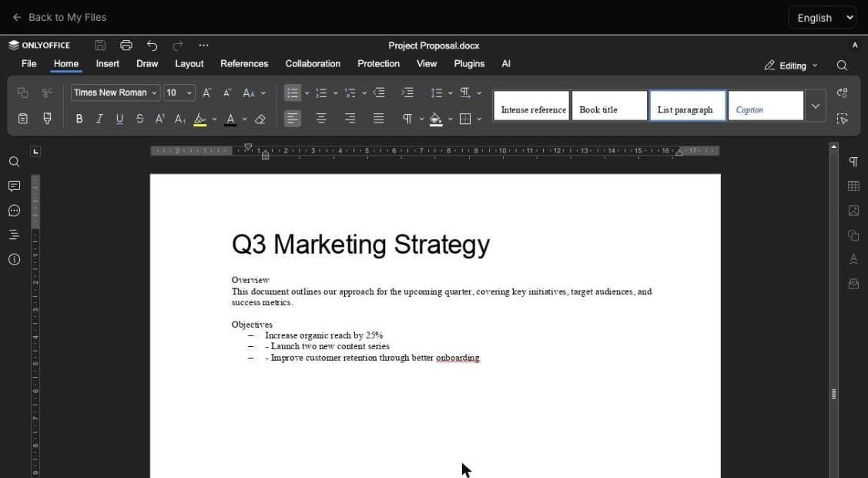The height and width of the screenshot is (478, 868).
Task: Toggle italic formatting
Action: pos(99,119)
